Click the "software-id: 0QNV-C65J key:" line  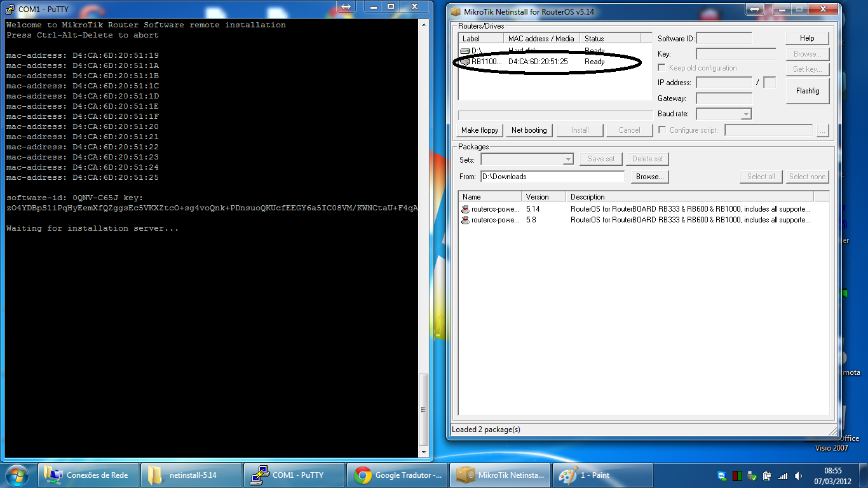click(75, 198)
